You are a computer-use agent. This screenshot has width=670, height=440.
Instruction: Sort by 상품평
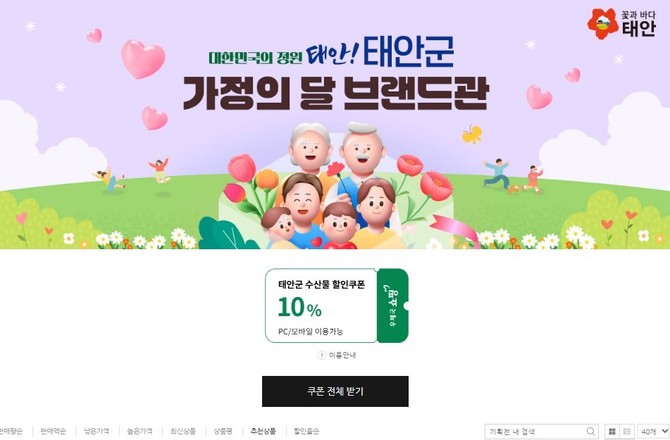point(223,431)
